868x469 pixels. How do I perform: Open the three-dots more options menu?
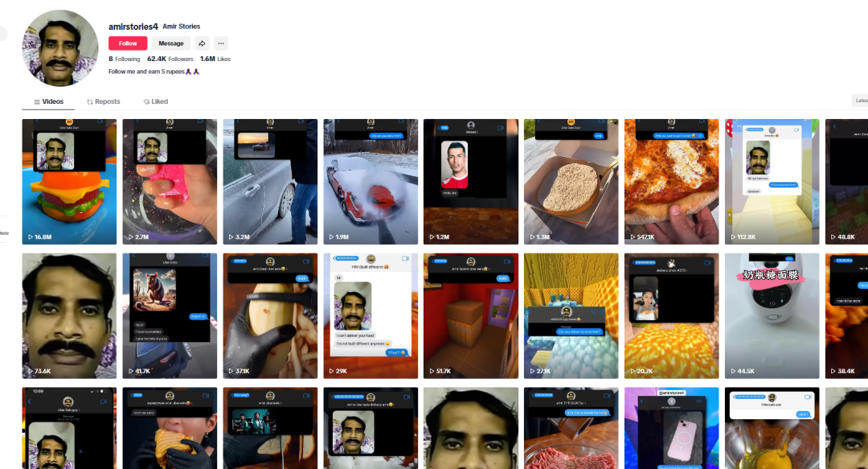221,43
